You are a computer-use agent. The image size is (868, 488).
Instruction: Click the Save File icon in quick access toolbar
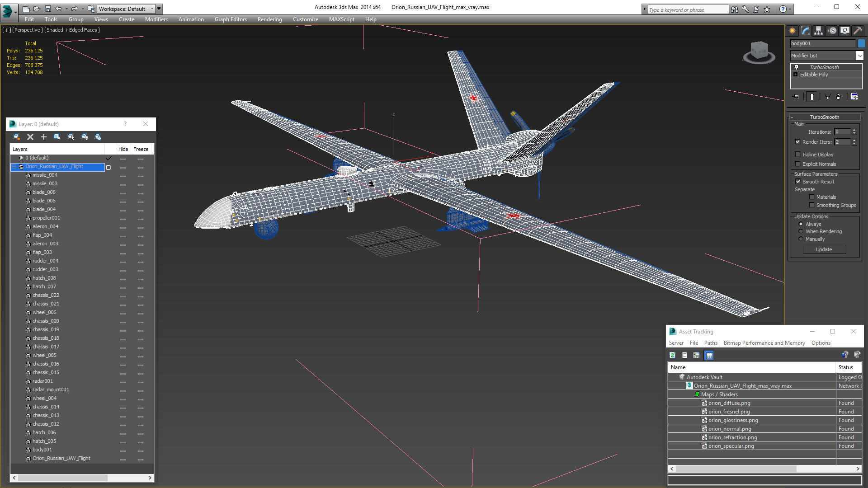47,9
